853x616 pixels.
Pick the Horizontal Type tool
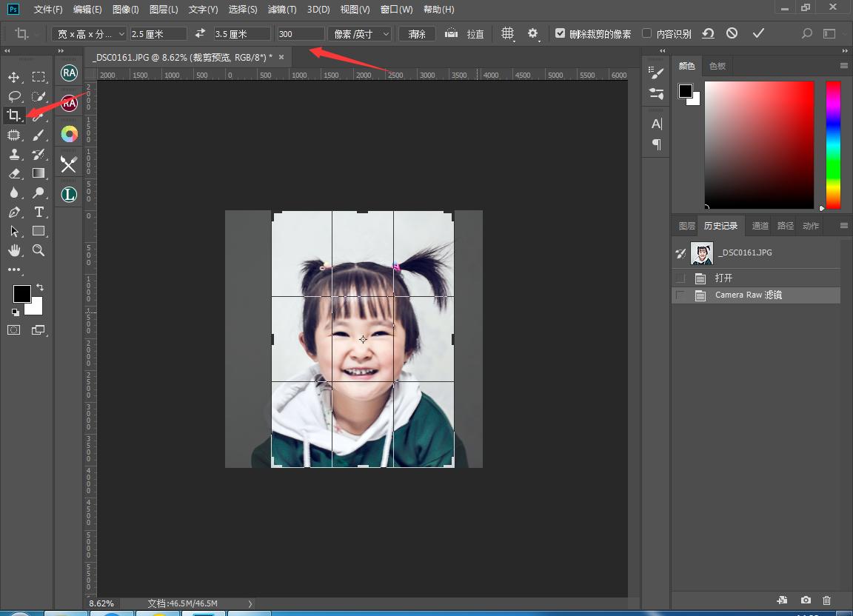click(39, 212)
